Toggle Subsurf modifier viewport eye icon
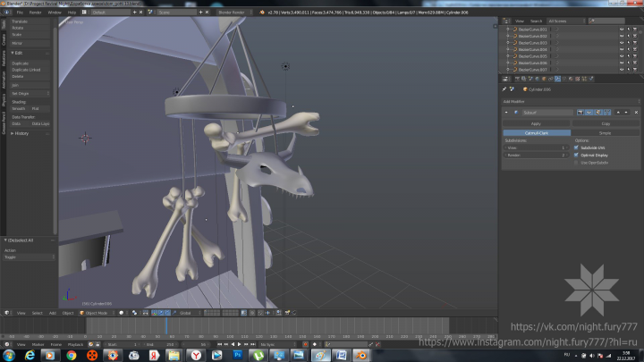The height and width of the screenshot is (362, 644). coord(589,112)
